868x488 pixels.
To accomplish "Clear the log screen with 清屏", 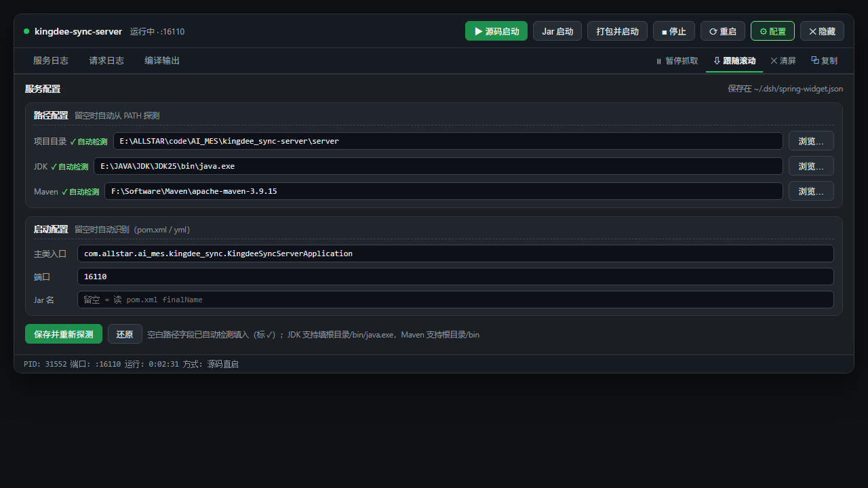I will click(783, 61).
